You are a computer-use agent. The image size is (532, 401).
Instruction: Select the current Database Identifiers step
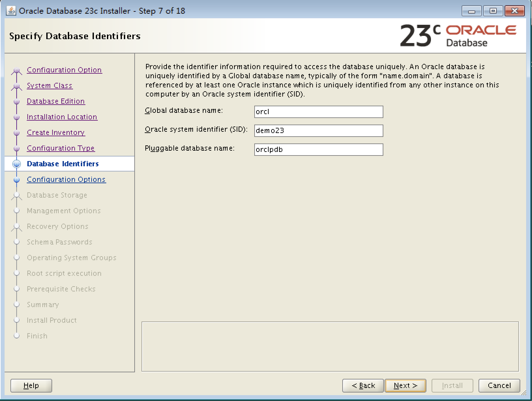[x=63, y=164]
